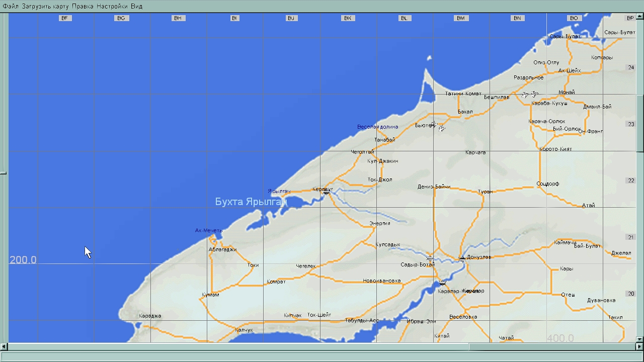Click the BF column header
644x362 pixels.
[x=64, y=18]
